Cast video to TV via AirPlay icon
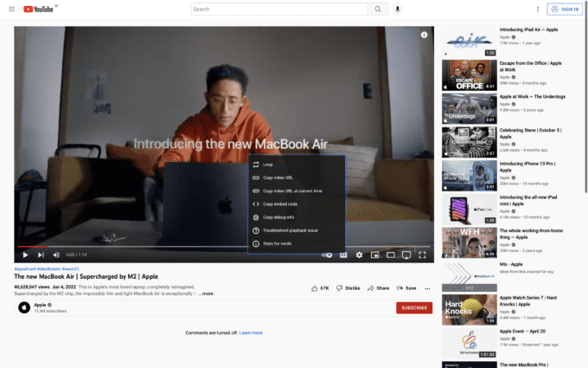The width and height of the screenshot is (588, 368). point(406,255)
